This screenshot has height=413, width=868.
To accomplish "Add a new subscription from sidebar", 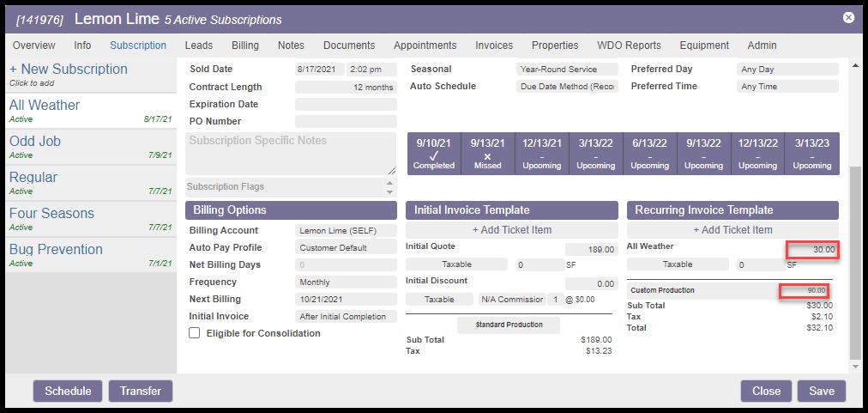I will coord(68,70).
